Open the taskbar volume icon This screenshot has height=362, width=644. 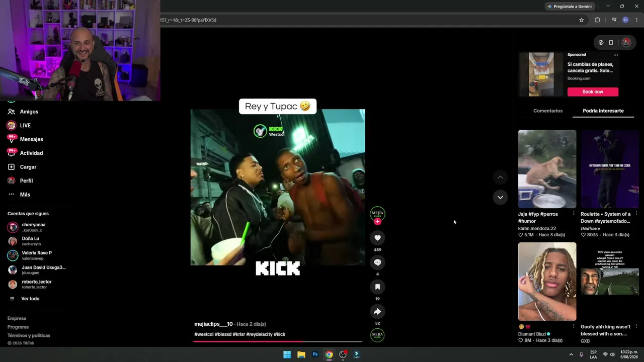click(612, 354)
